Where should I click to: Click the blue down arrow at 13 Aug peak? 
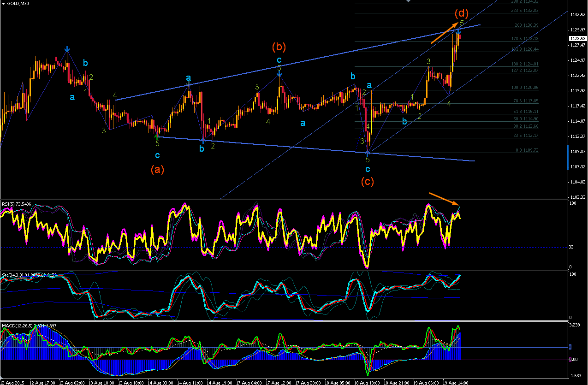pyautogui.click(x=67, y=49)
